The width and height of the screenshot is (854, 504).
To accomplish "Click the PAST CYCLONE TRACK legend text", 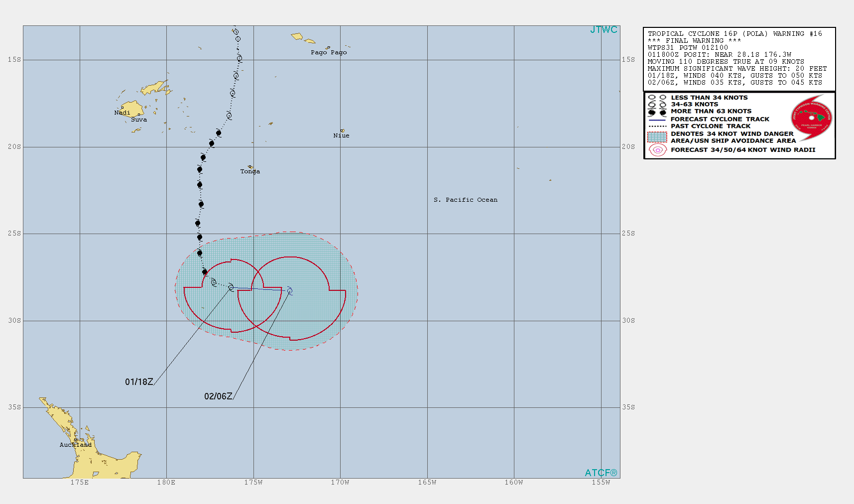I will coord(711,126).
